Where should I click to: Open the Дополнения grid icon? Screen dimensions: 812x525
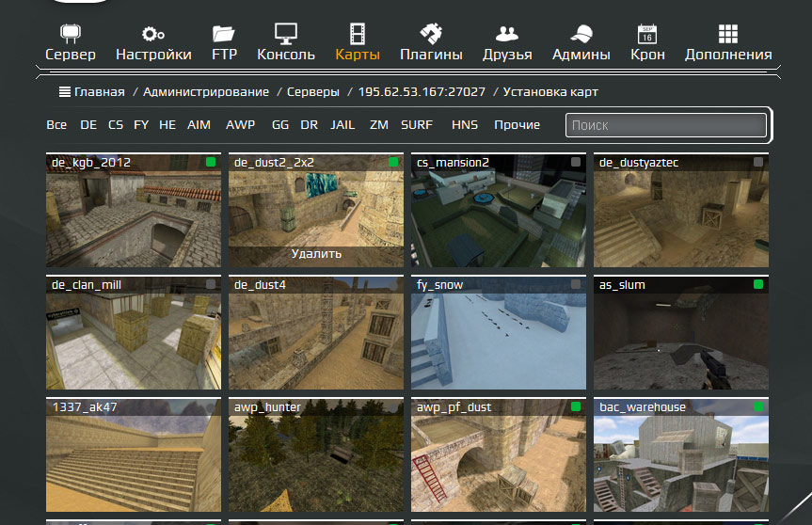tap(728, 34)
